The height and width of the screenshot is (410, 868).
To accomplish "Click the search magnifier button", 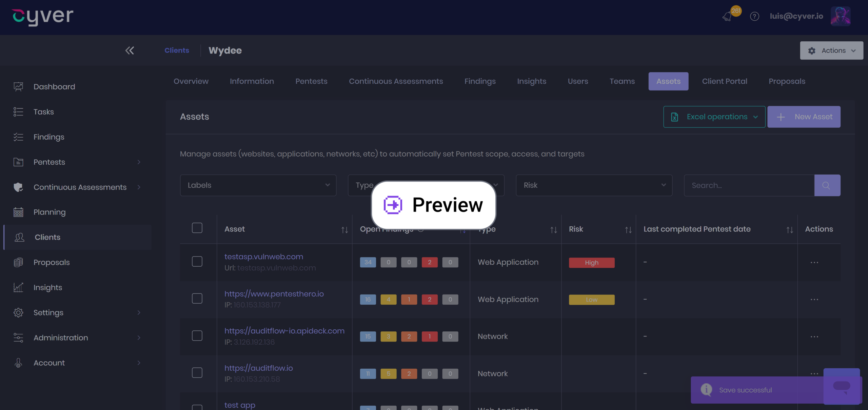I will tap(827, 185).
